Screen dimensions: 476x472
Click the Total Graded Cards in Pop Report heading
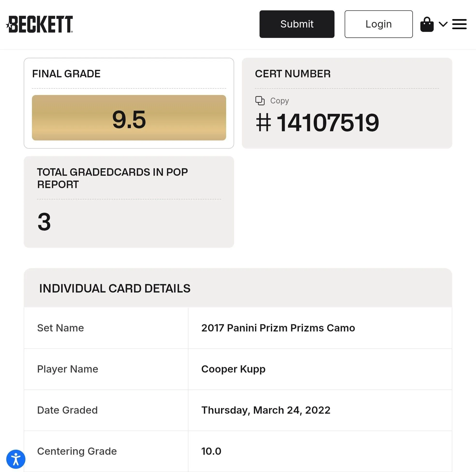pyautogui.click(x=112, y=178)
